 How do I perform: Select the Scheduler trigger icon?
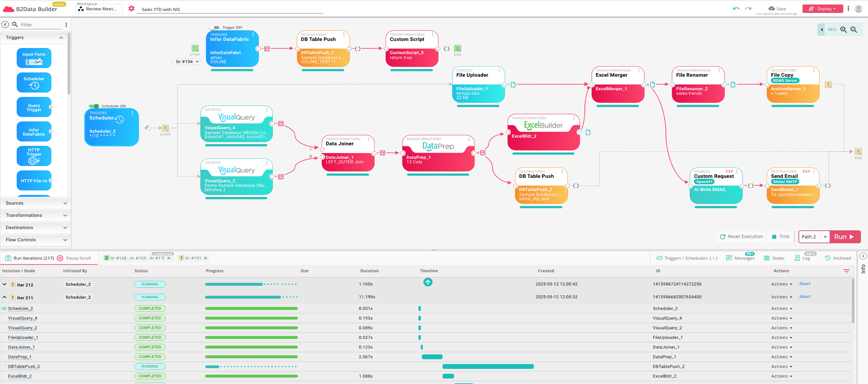[x=34, y=82]
